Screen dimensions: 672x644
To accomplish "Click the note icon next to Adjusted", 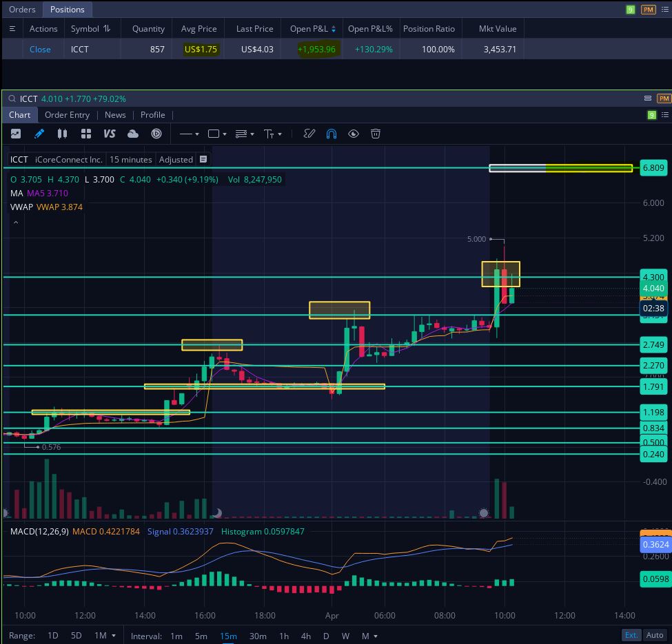I will pyautogui.click(x=203, y=159).
